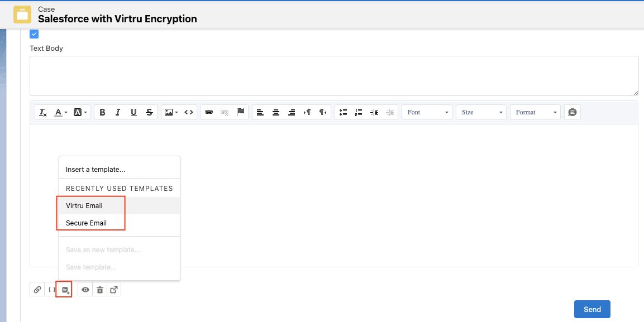644x322 pixels.
Task: Click the source code icon
Action: 189,112
